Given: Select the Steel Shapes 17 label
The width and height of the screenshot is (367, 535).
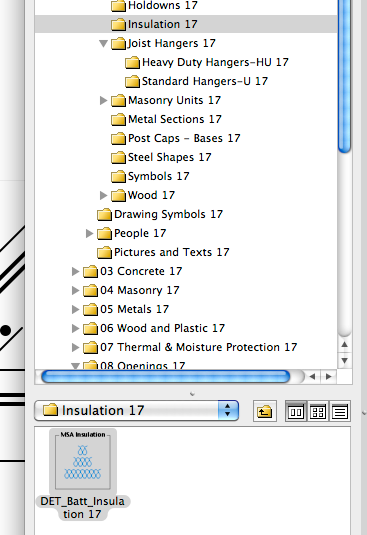Looking at the screenshot, I should click(x=170, y=157).
